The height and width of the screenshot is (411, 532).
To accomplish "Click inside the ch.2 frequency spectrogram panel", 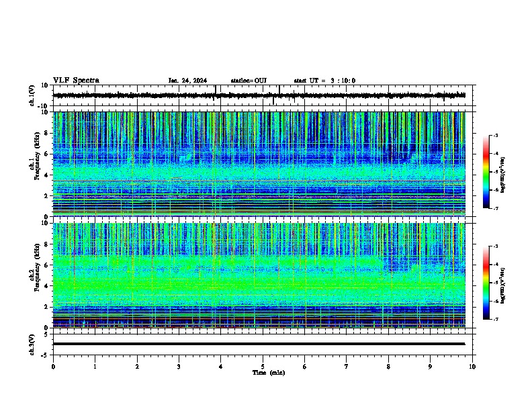I will pyautogui.click(x=259, y=275).
